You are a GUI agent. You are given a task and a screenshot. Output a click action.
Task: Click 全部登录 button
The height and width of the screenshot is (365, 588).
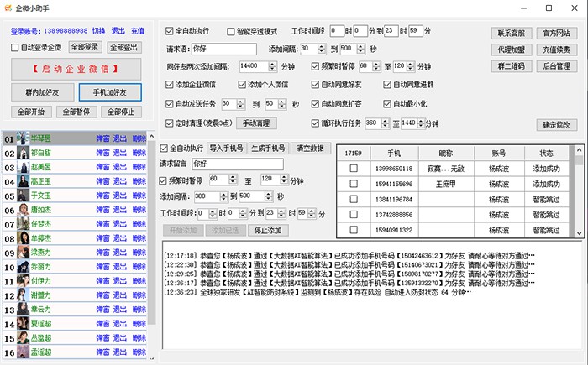tap(84, 47)
